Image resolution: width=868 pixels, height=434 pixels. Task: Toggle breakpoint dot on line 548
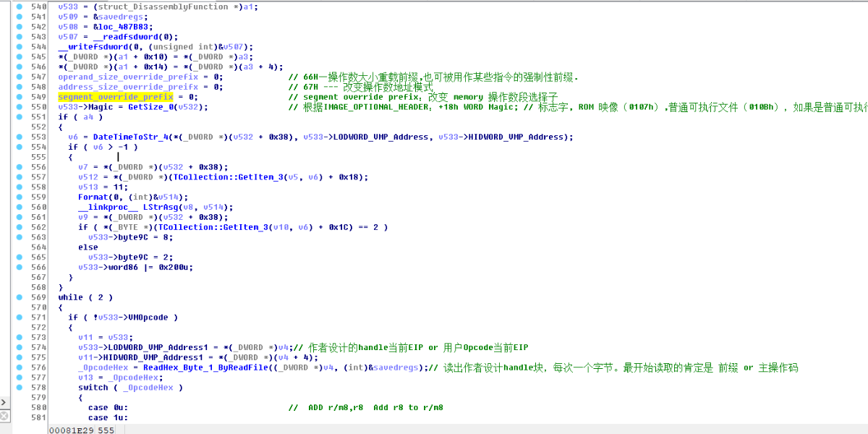point(19,87)
